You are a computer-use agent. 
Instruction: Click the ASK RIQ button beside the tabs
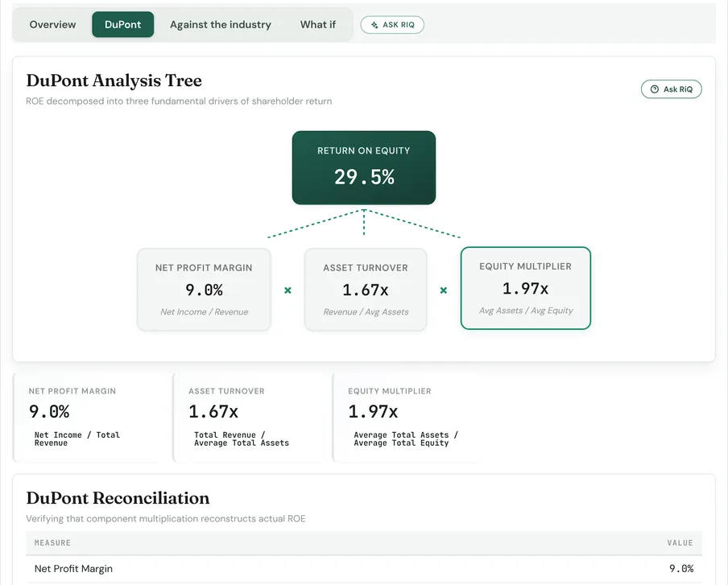click(392, 25)
